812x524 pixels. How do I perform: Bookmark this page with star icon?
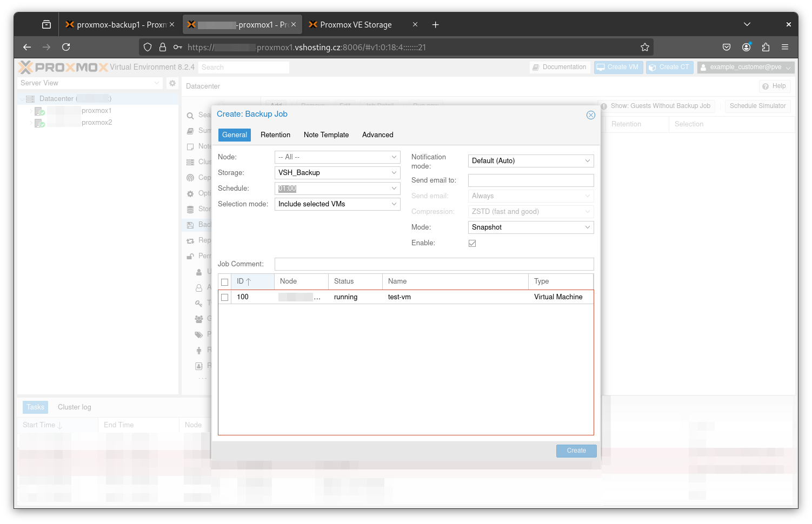(x=644, y=47)
